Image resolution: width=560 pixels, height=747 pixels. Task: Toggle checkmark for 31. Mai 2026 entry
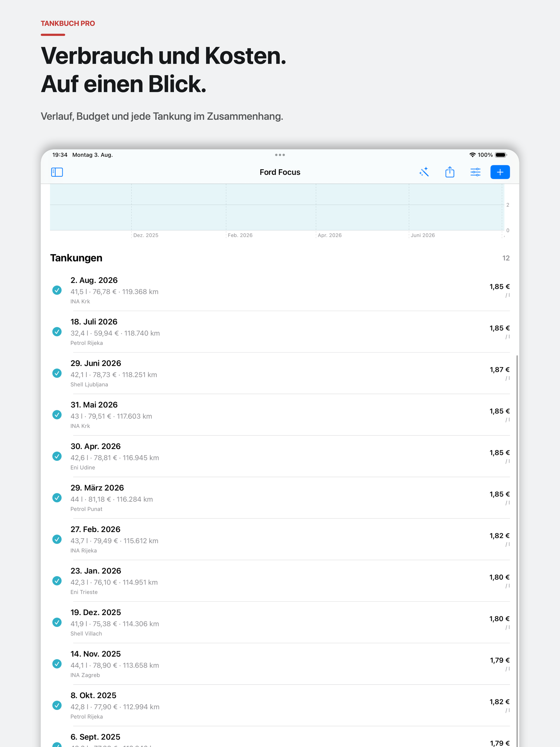pyautogui.click(x=57, y=415)
